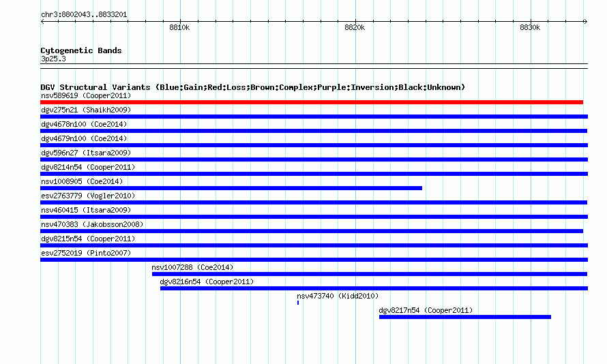Click the DGV Structural Variants track title
The height and width of the screenshot is (364, 607).
(253, 87)
